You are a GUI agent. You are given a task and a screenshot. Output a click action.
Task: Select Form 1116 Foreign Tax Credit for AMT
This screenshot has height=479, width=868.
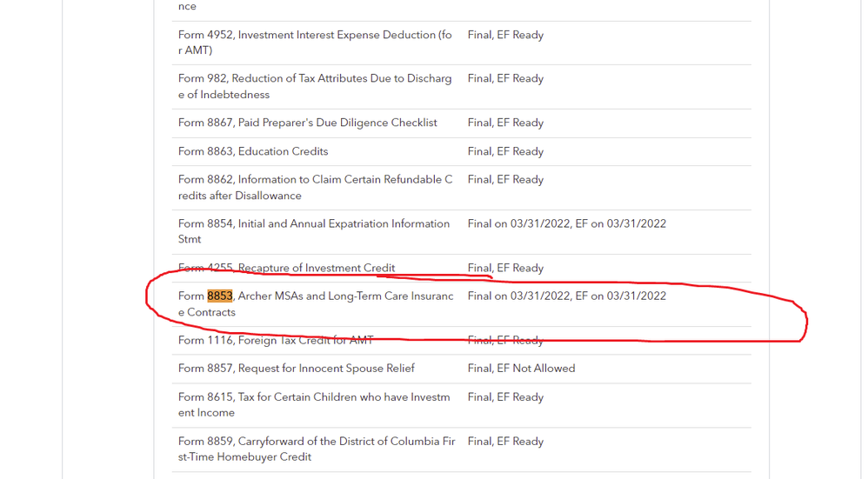pyautogui.click(x=275, y=340)
